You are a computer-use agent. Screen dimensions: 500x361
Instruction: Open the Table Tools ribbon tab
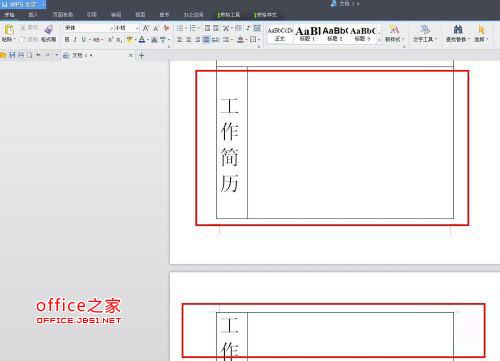229,15
